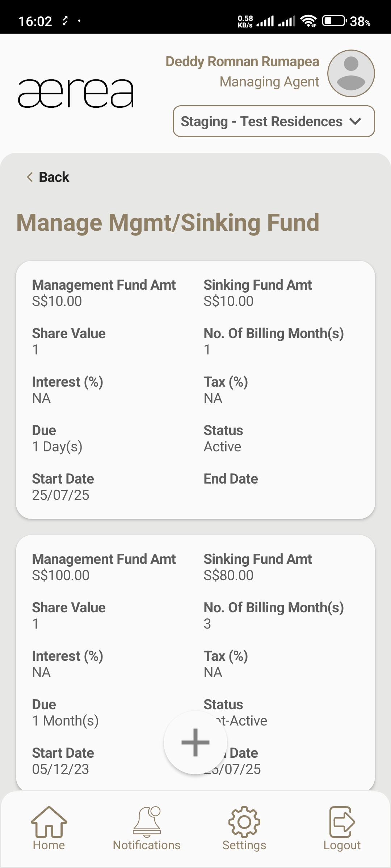Tap the back chevron arrow
The image size is (391, 868).
[x=30, y=177]
